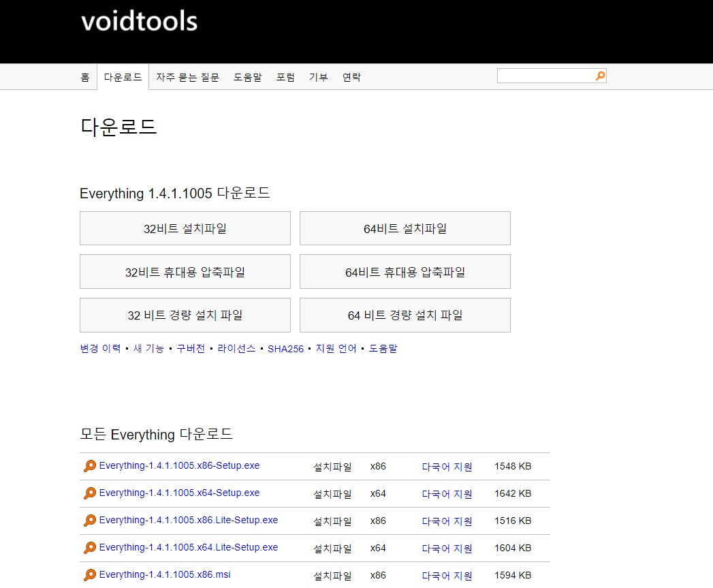Click x64 in the x64-Setup.exe row
The height and width of the screenshot is (588, 713).
coord(378,494)
